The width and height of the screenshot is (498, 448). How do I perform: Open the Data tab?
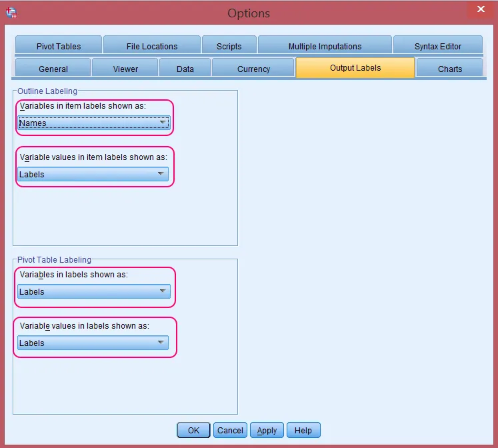click(x=185, y=69)
